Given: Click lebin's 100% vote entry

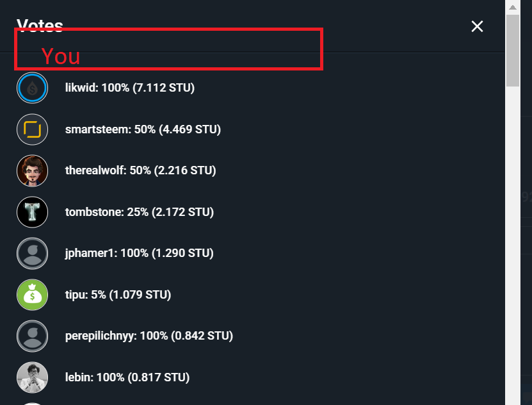Looking at the screenshot, I should (x=127, y=377).
